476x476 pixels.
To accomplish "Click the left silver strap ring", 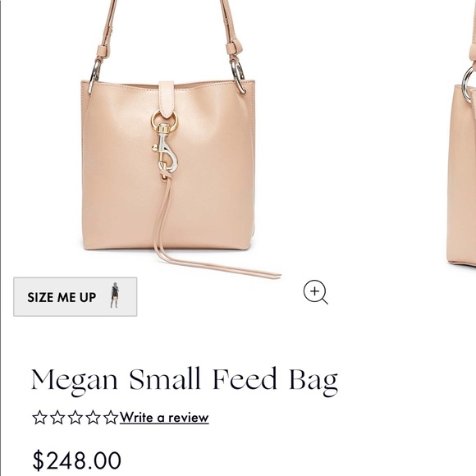I will point(94,76).
